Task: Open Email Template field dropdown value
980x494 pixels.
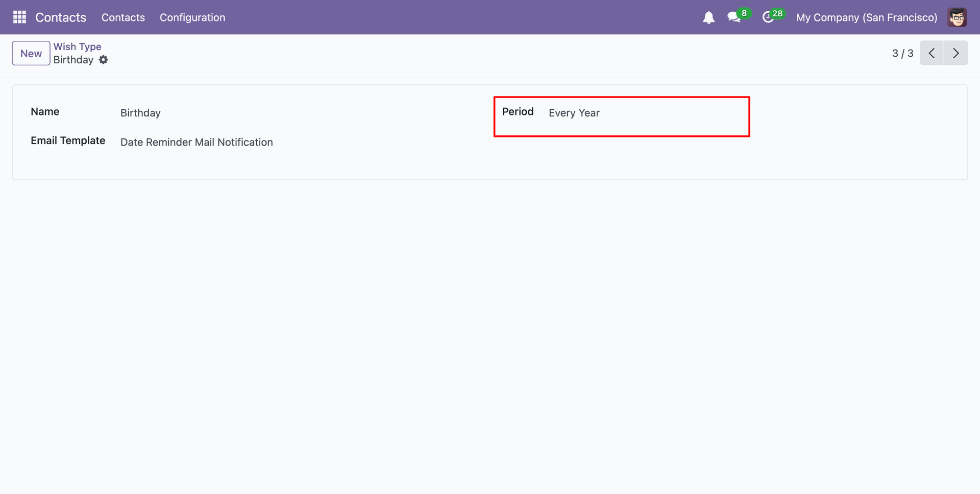Action: [197, 142]
